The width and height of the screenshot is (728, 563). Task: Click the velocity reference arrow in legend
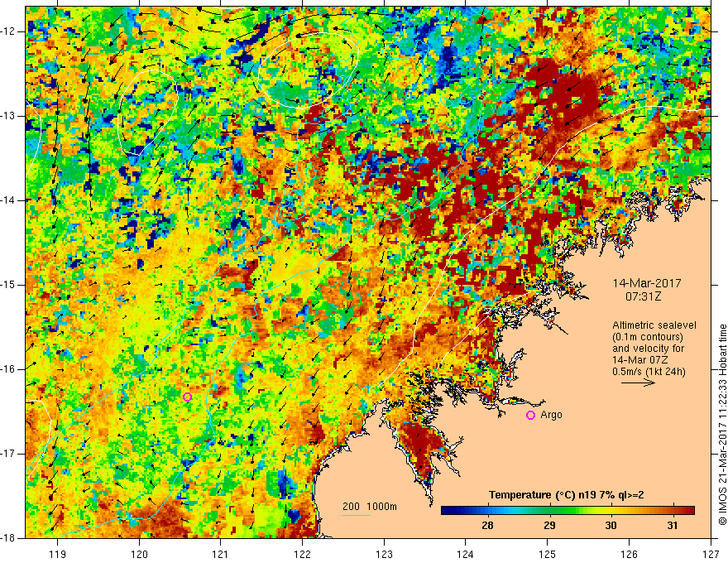(638, 383)
